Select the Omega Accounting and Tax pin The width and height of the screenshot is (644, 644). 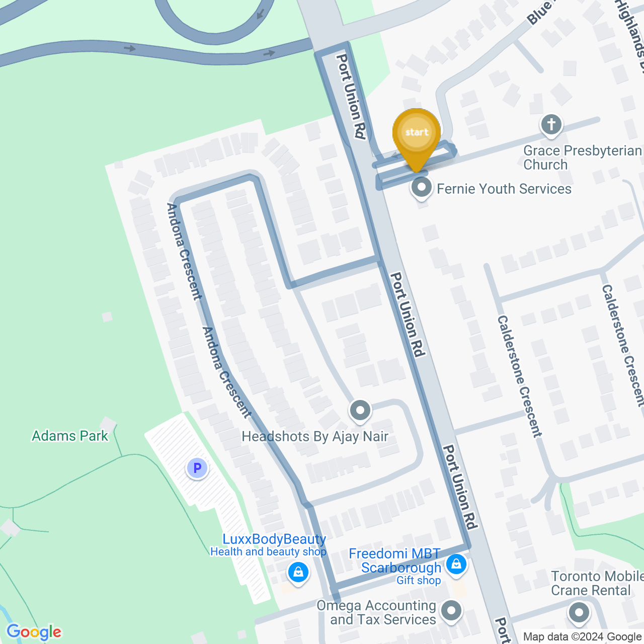(451, 612)
